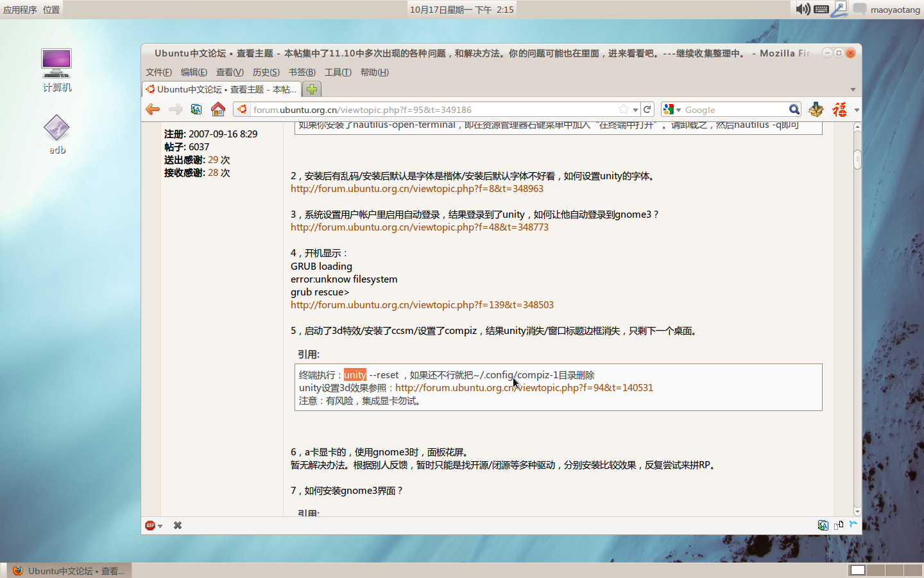Click the Firefox icon in bottom taskbar
Screen dimensions: 924x578
[18, 570]
